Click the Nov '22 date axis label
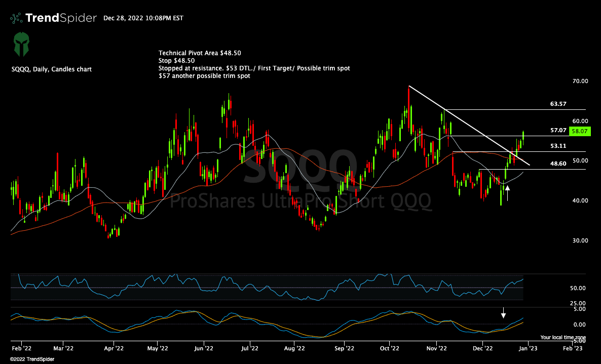This screenshot has height=364, width=601. [x=437, y=348]
